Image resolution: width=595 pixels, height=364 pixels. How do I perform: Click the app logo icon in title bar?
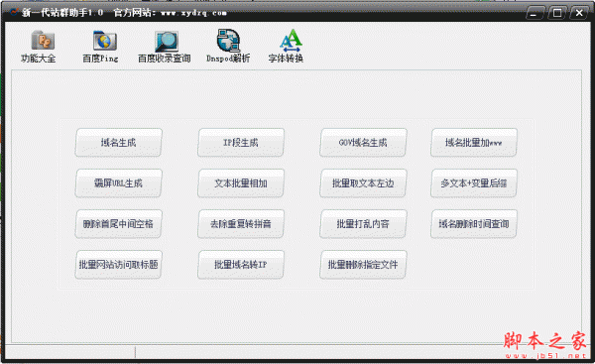(15, 12)
